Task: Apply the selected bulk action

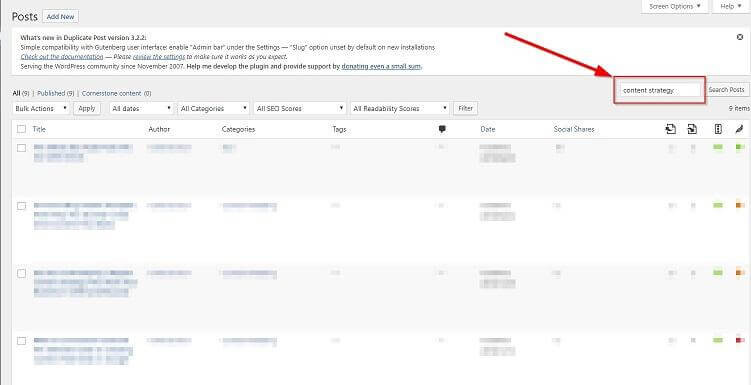Action: (x=87, y=109)
